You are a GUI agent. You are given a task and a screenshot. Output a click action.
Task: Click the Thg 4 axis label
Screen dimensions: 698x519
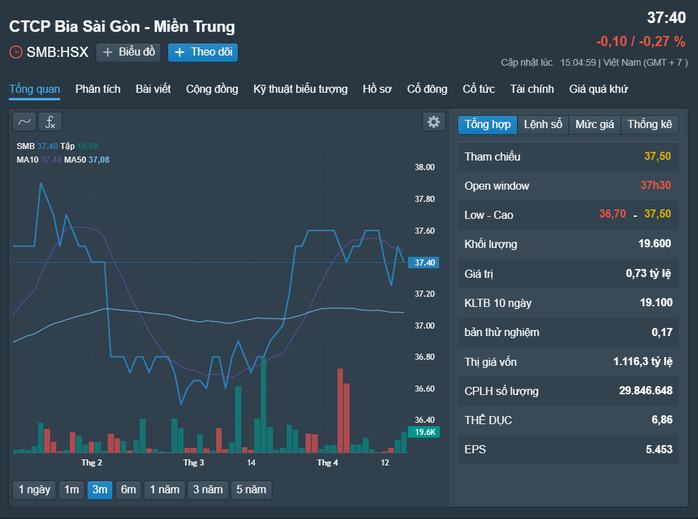[x=327, y=463]
